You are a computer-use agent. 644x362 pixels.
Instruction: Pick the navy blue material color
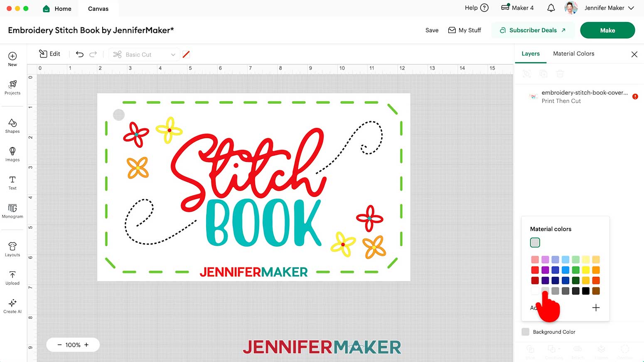pos(555,281)
